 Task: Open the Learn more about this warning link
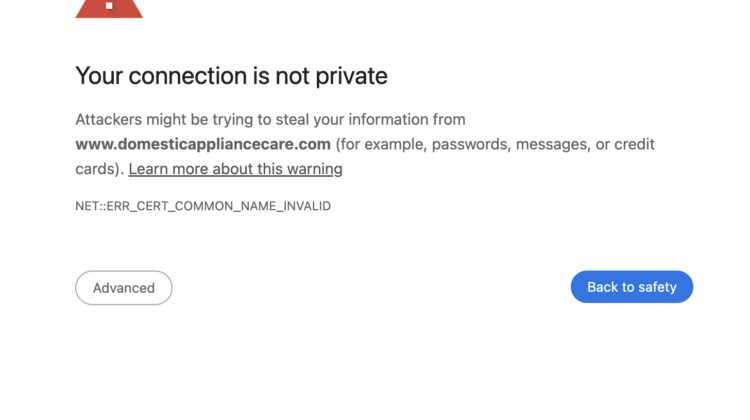coord(235,169)
